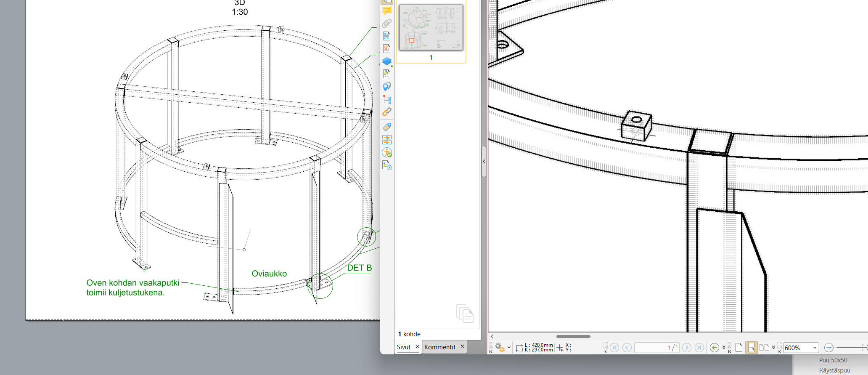Open the Links panel via the chain icon
Image resolution: width=868 pixels, height=375 pixels.
click(x=387, y=112)
